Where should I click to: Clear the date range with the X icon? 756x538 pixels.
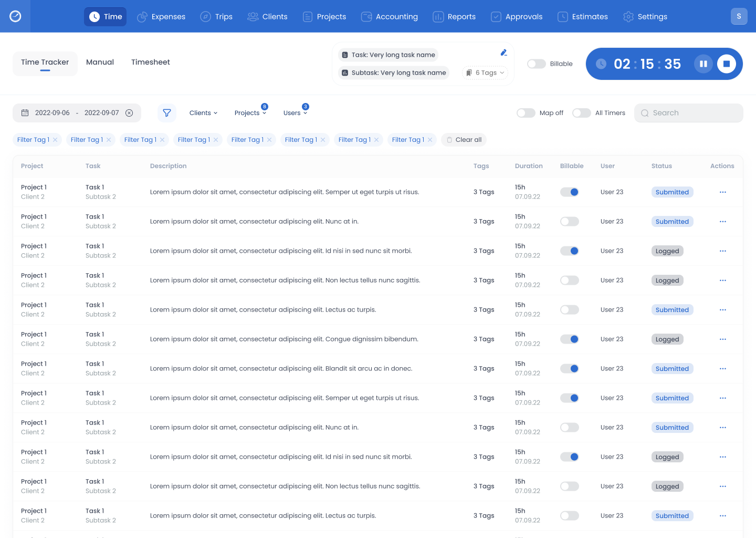click(129, 113)
